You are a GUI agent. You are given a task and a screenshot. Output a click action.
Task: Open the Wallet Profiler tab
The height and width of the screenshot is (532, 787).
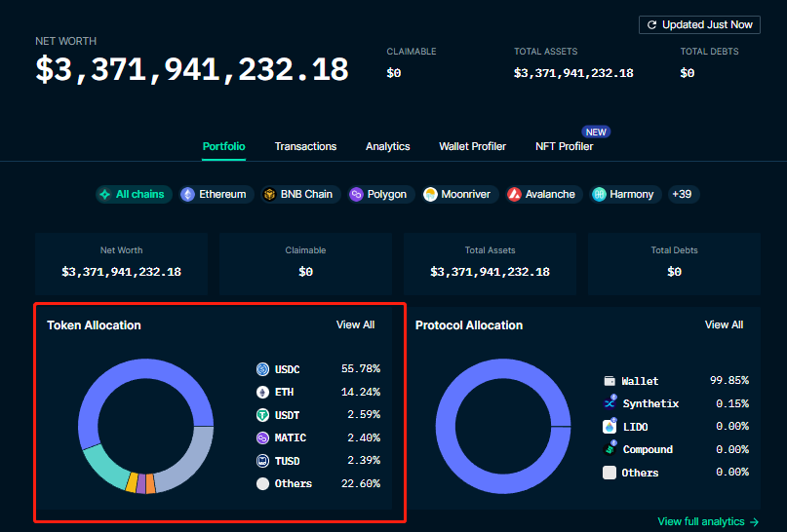click(472, 146)
